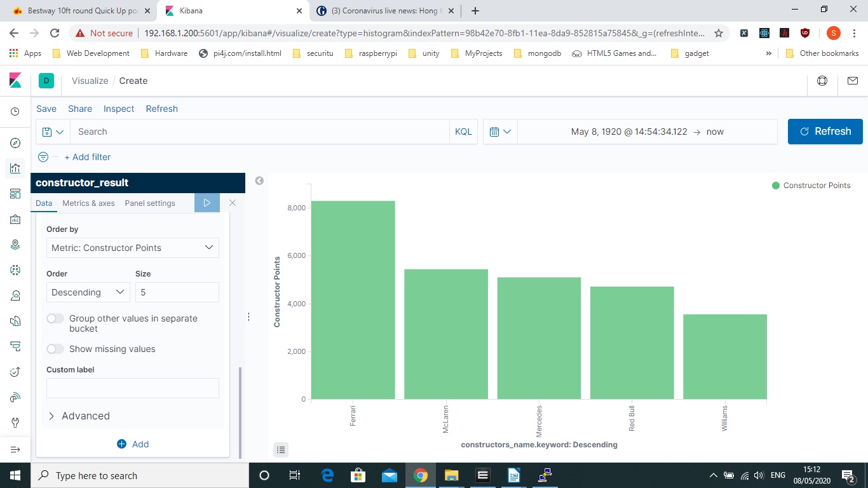Open Canvas icon in Kibana sidebar
The width and height of the screenshot is (868, 488).
click(15, 219)
